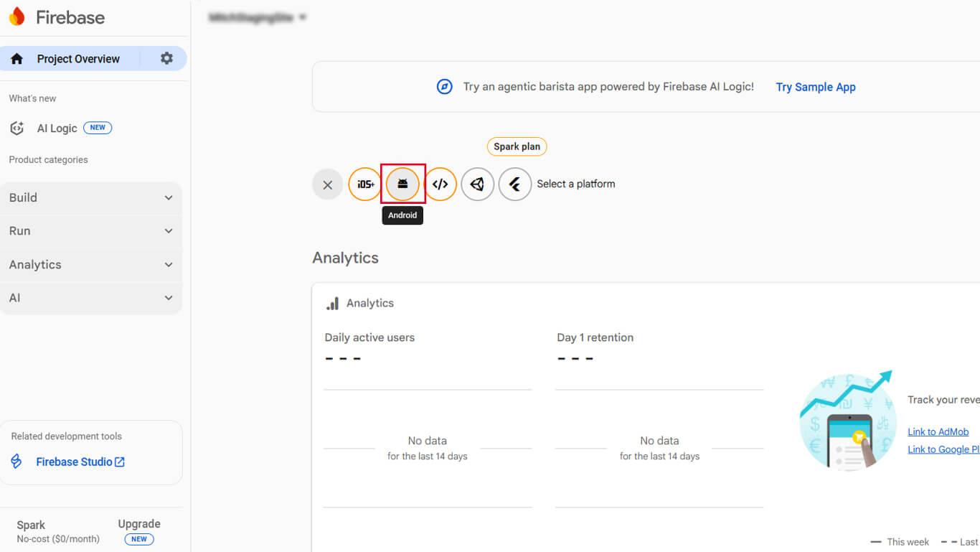Select the Web platform icon
The width and height of the screenshot is (980, 552).
pyautogui.click(x=440, y=184)
